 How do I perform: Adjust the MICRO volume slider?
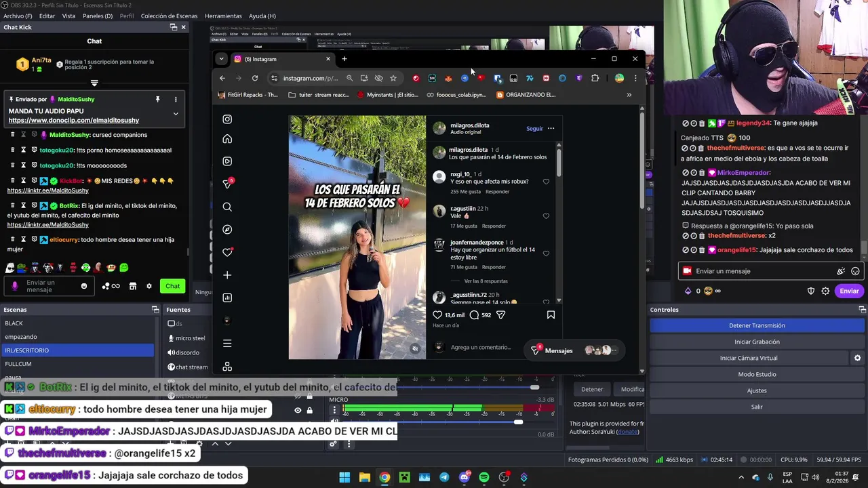(x=518, y=422)
